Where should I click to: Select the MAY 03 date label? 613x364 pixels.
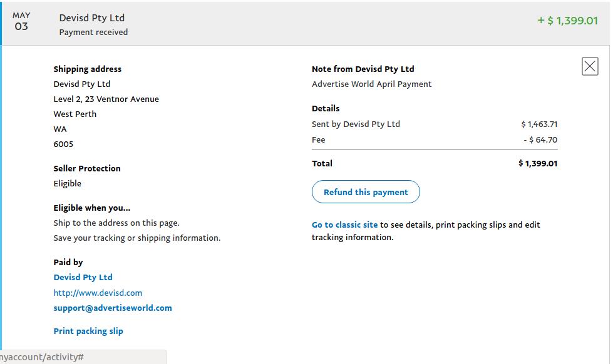coord(21,21)
